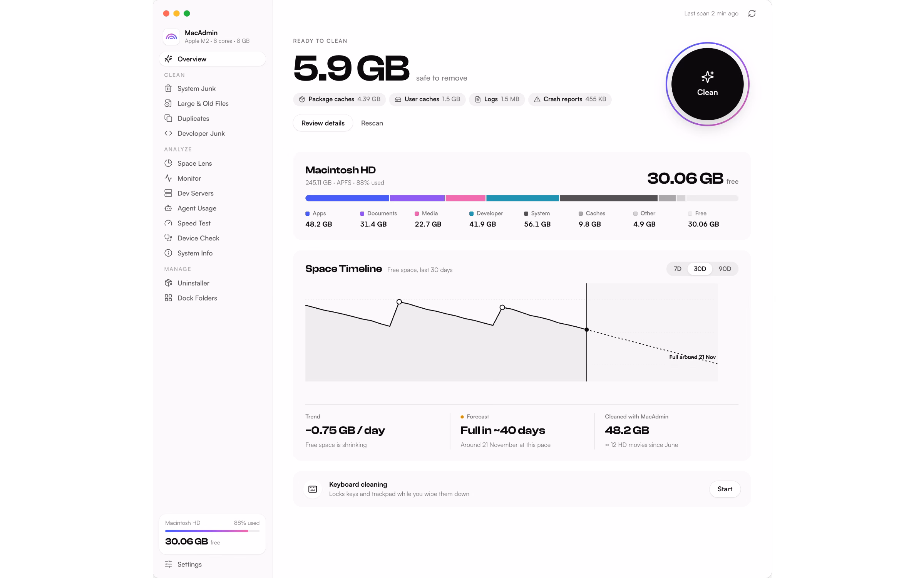
Task: Open System Info page
Action: click(x=212, y=253)
